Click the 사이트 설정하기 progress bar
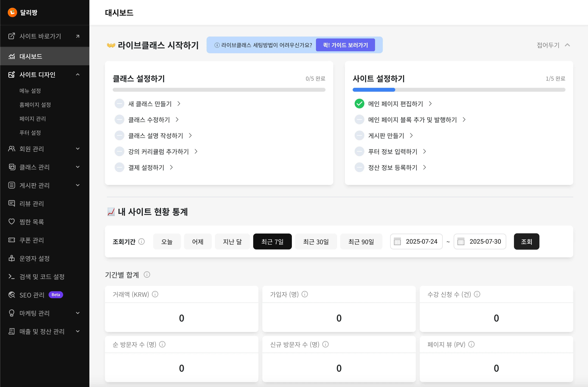This screenshot has width=588, height=387. pyautogui.click(x=459, y=90)
